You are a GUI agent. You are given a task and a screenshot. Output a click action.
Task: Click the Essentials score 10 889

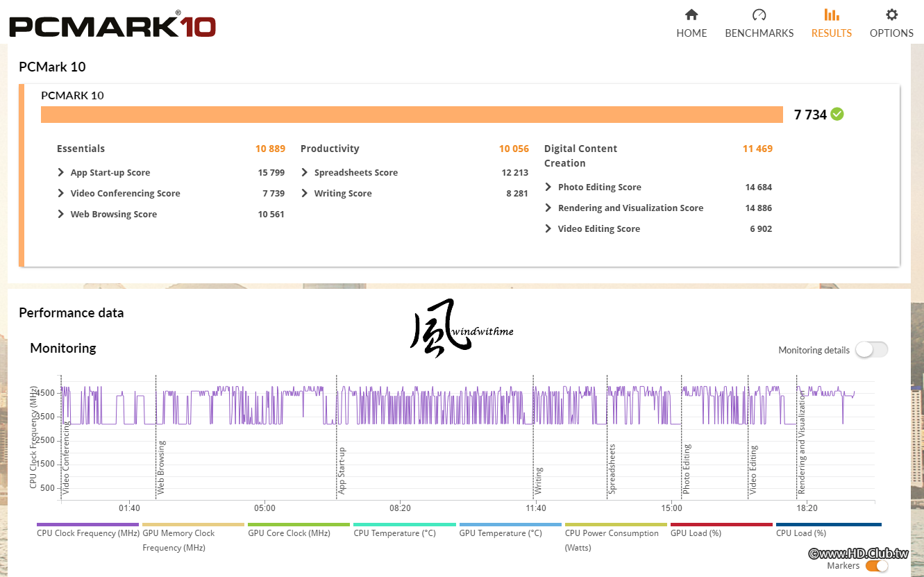tap(270, 149)
